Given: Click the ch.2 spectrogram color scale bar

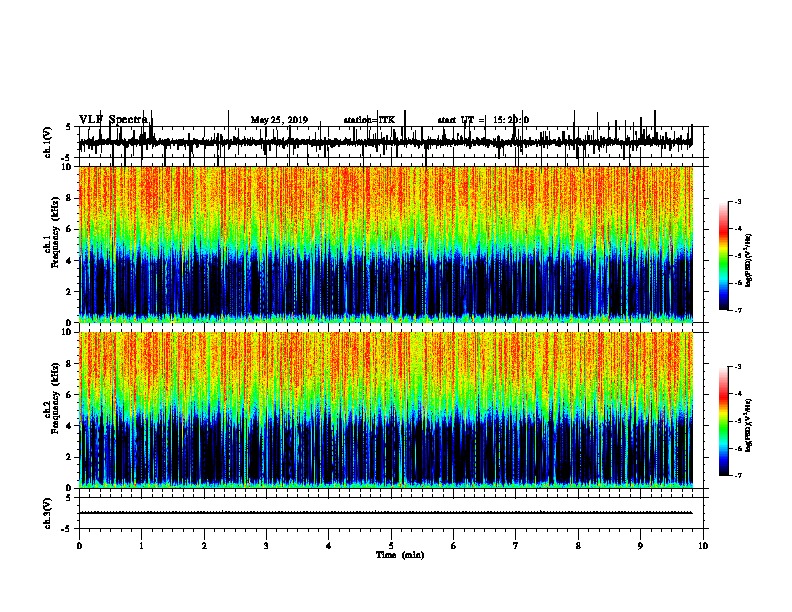Looking at the screenshot, I should click(x=724, y=421).
